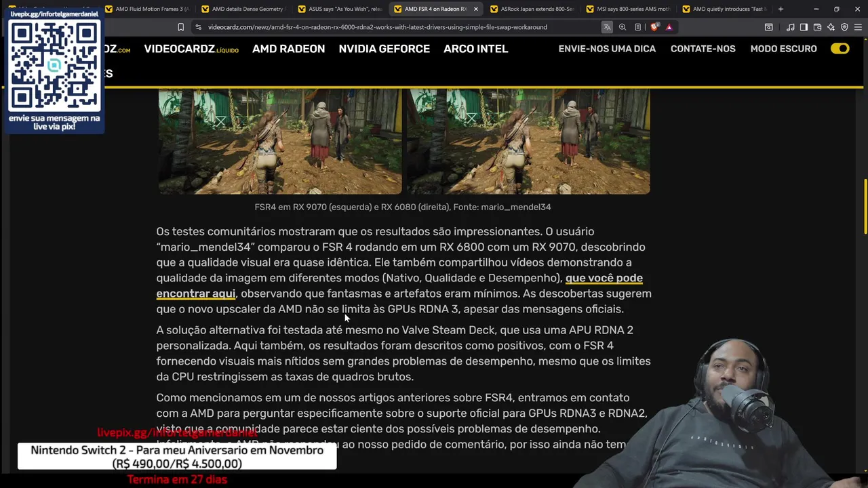Open the VIDEOCARDZ.LÍQUIDO menu link
The width and height of the screenshot is (868, 488).
(191, 49)
